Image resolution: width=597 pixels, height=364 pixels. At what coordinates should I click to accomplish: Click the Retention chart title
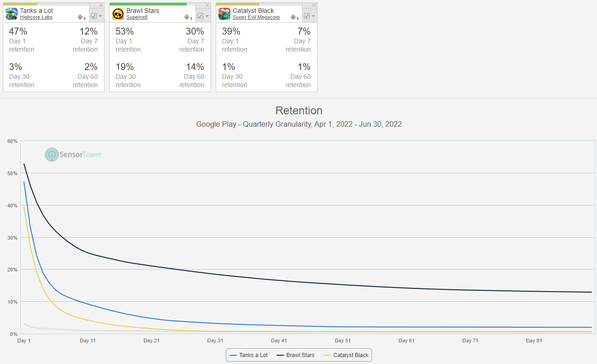[x=299, y=111]
